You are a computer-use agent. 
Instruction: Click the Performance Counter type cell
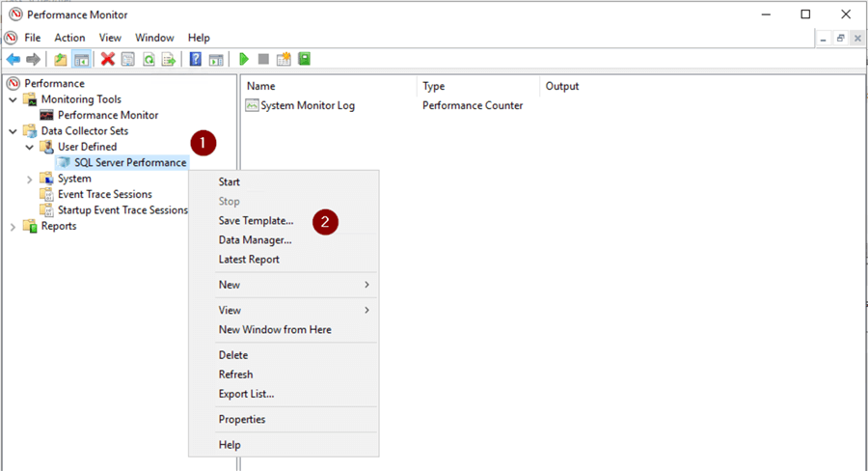473,105
